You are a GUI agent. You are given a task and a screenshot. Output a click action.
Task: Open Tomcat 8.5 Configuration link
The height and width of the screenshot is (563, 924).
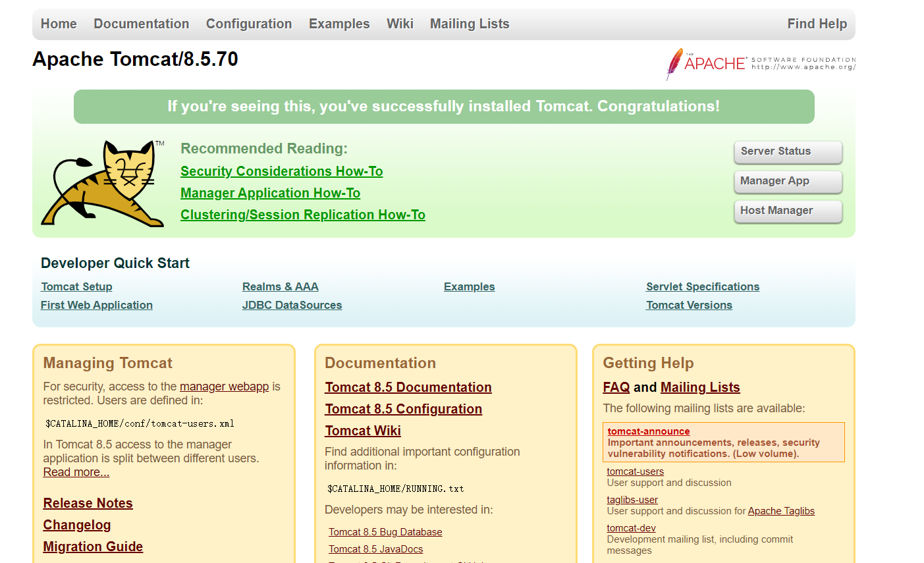coord(404,409)
